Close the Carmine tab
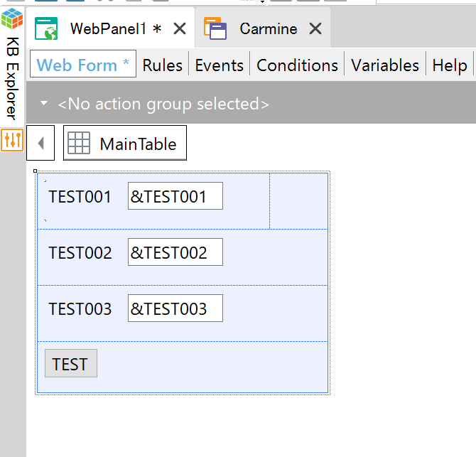Screen dimensions: 476x457 pos(315,29)
